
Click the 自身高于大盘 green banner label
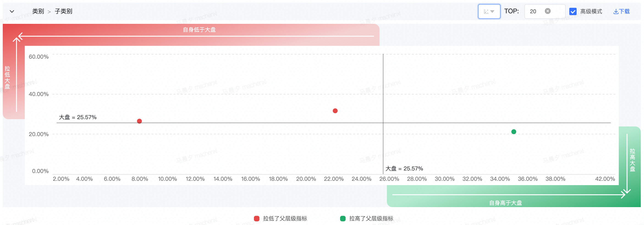[506, 203]
